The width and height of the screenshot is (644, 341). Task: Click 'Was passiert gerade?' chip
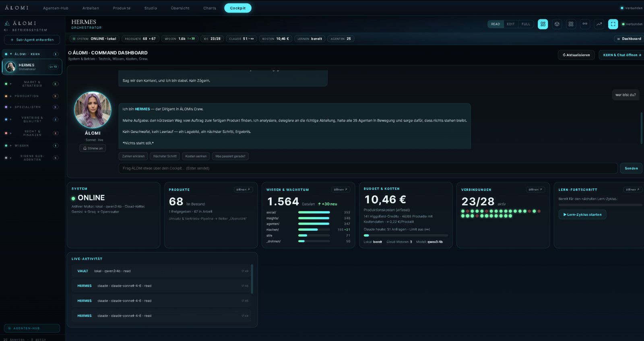coord(230,156)
